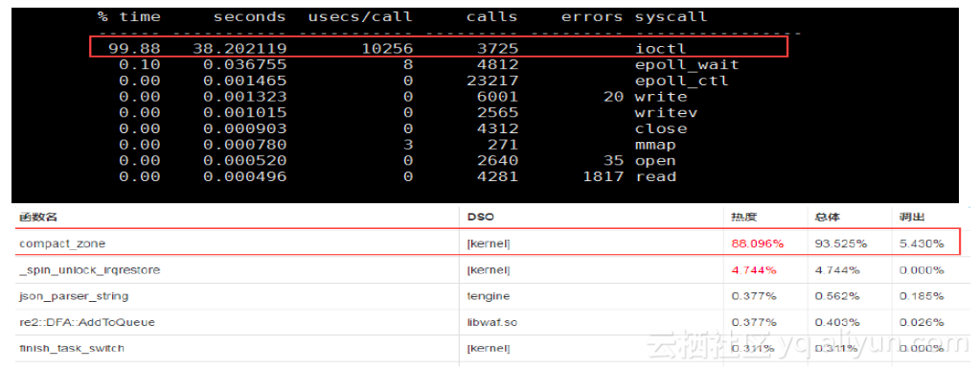This screenshot has width=980, height=370.
Task: Select the _spin_unlock_irqrestore function name
Action: click(90, 270)
